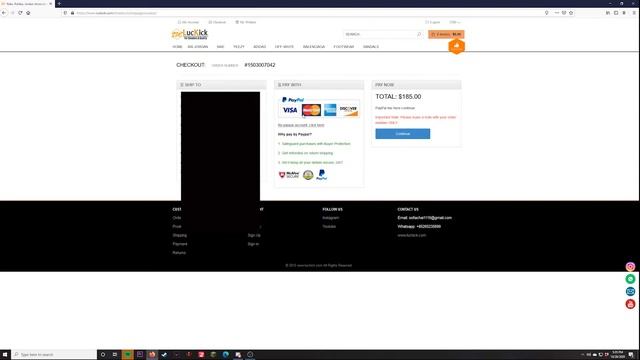The height and width of the screenshot is (360, 640).
Task: Click the TOTAL: $185.00 text
Action: click(x=398, y=97)
